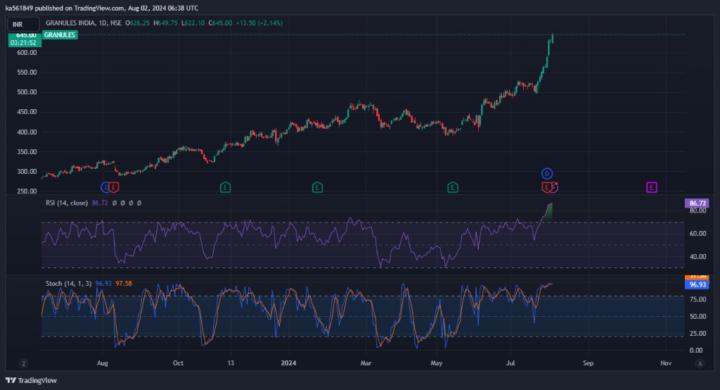
Task: Click the 50.00 level on the Stoch scale
Action: [697, 317]
